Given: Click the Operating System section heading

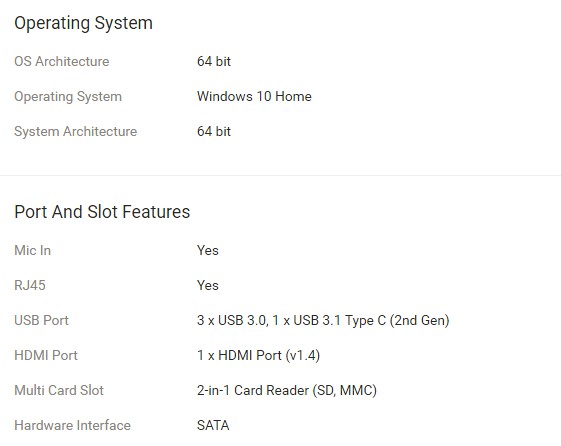Looking at the screenshot, I should click(x=83, y=23).
